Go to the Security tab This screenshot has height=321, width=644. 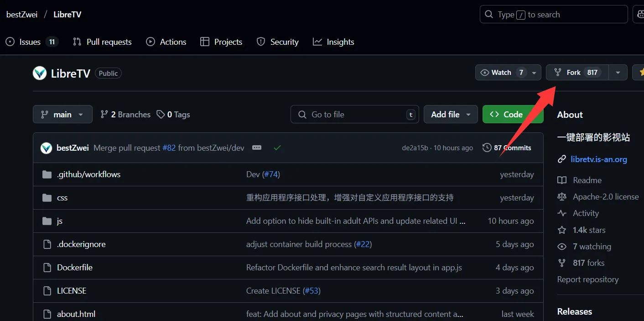coord(277,42)
